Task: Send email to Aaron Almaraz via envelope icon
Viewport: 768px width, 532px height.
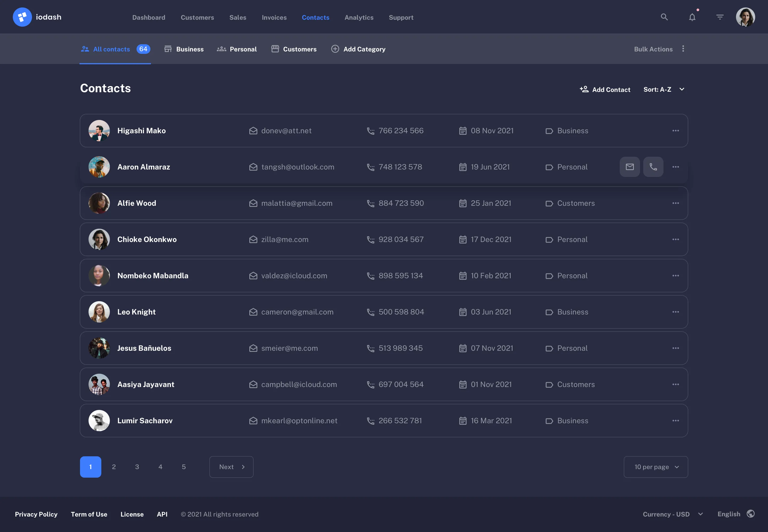Action: point(629,167)
